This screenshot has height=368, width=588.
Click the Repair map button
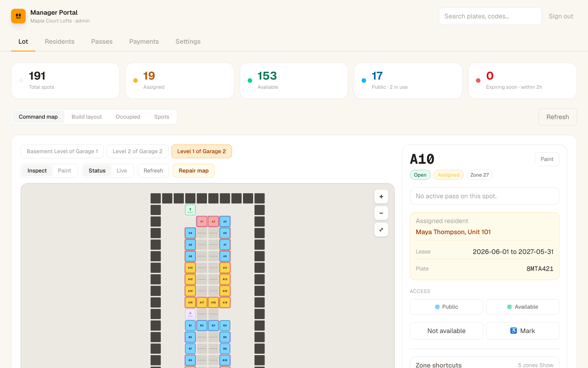(x=194, y=171)
